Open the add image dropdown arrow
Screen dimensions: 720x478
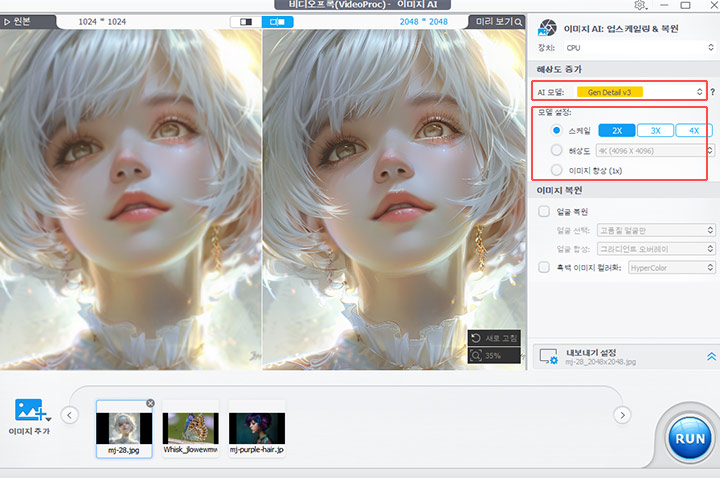pyautogui.click(x=49, y=419)
